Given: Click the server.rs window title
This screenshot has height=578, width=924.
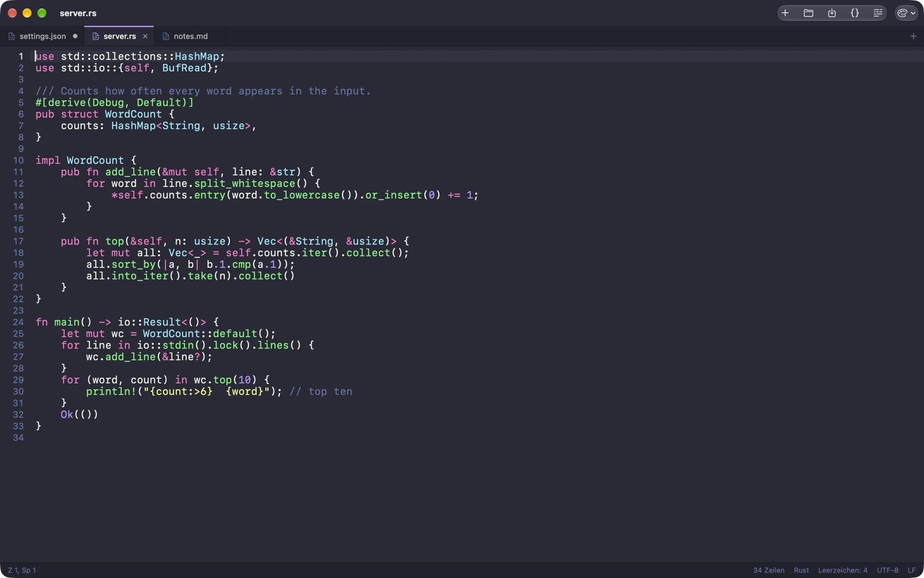Looking at the screenshot, I should pos(78,13).
